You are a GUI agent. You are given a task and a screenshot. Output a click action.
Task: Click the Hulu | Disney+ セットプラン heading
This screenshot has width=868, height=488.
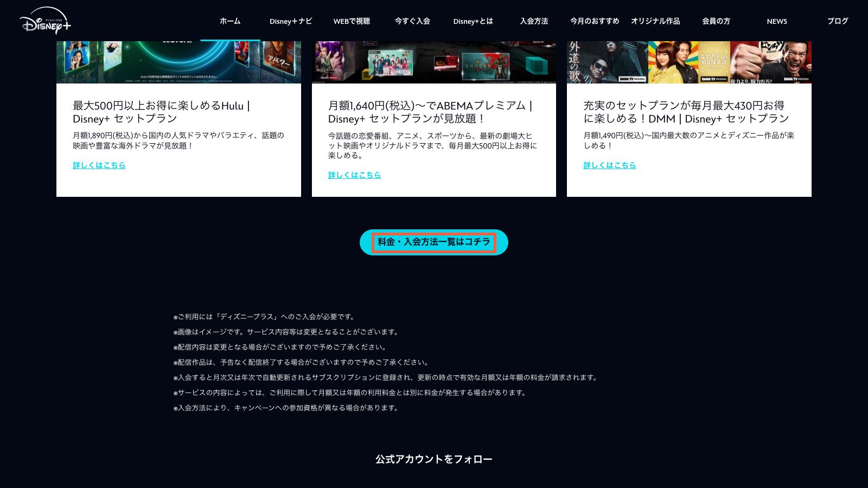coord(162,112)
